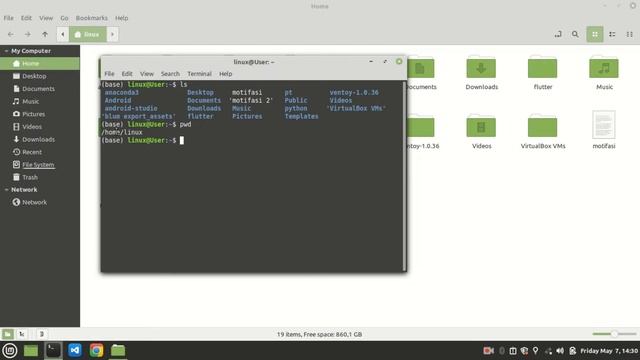Open Files manager from taskbar
This screenshot has width=640, height=360.
coord(118,351)
